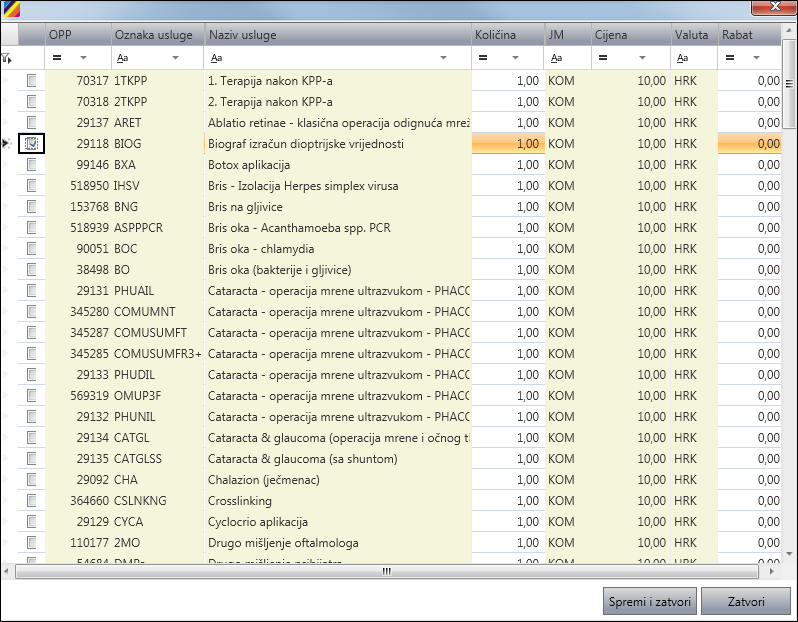Click the vertical scrollbar up arrow
This screenshot has width=798, height=622.
789,31
